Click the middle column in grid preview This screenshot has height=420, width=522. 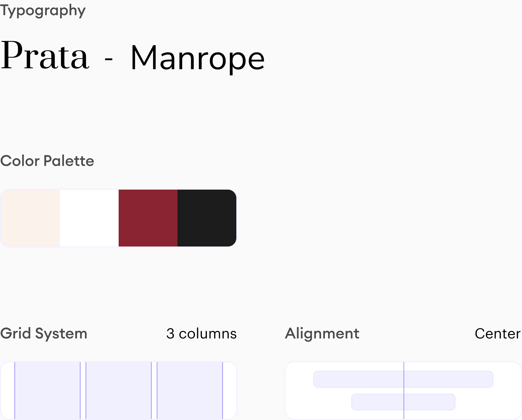(119, 391)
